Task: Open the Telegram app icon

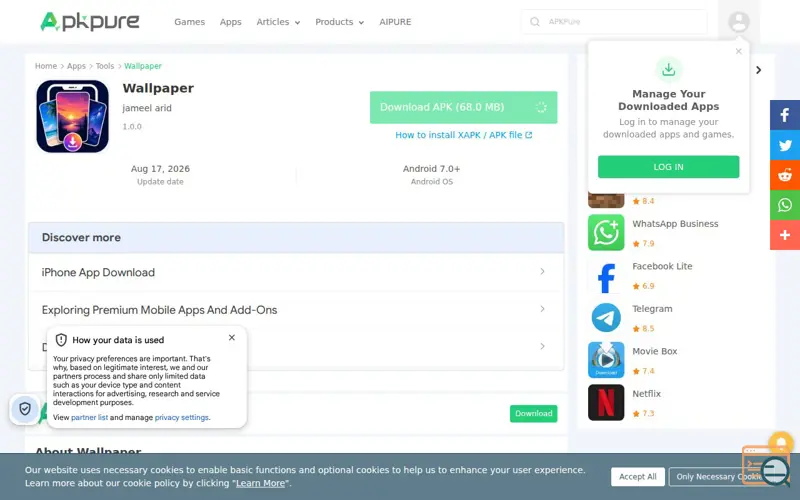Action: [x=606, y=317]
